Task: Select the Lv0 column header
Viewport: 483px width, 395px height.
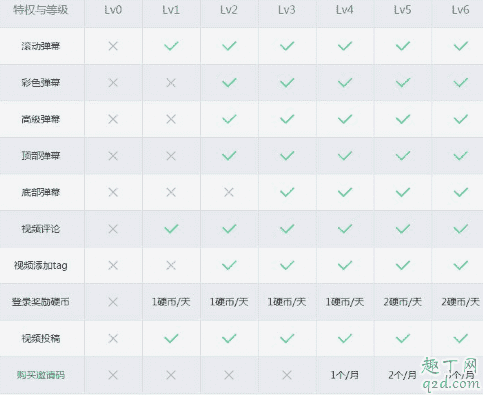Action: [113, 10]
